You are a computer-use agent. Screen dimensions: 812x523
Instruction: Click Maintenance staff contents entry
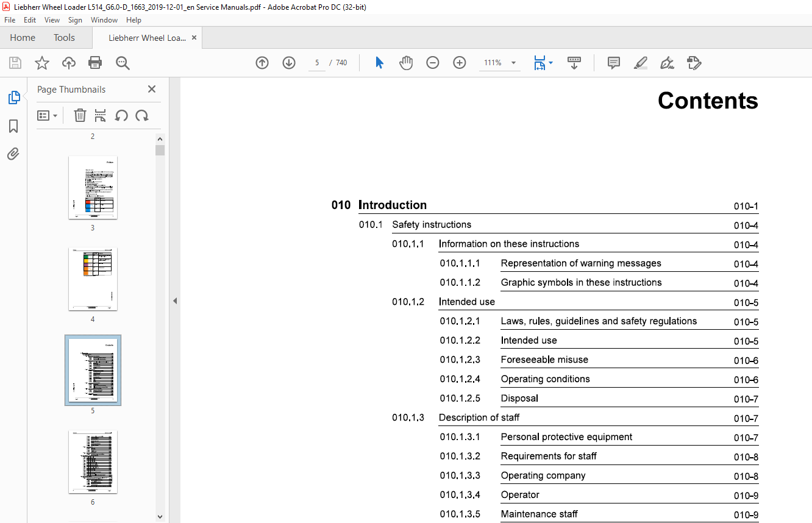click(x=539, y=514)
